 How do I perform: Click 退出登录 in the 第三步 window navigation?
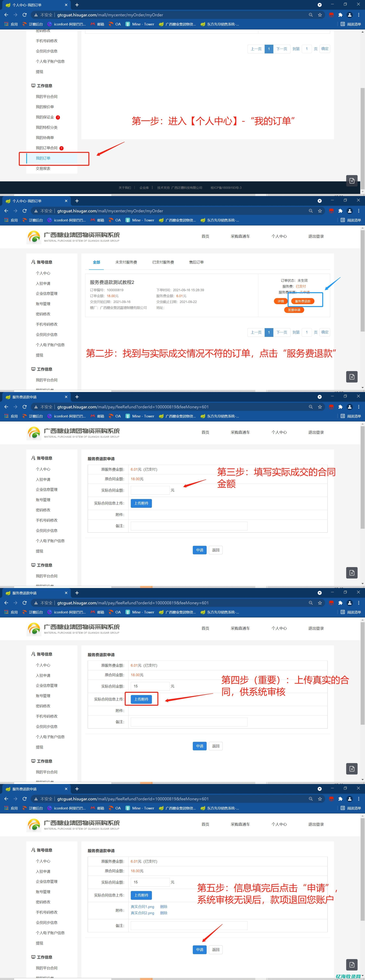coord(316,432)
